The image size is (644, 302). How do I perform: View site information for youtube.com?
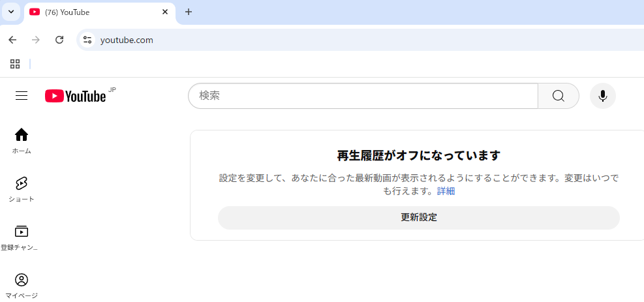coord(87,40)
